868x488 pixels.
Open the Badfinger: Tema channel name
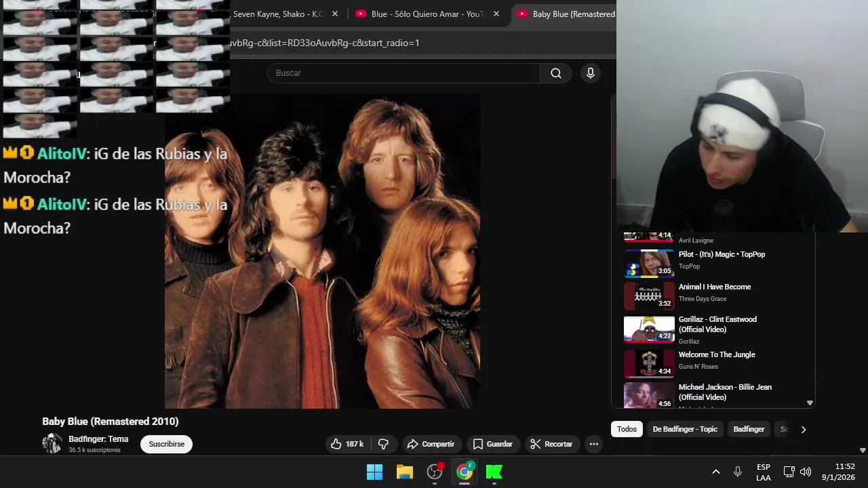click(x=98, y=439)
